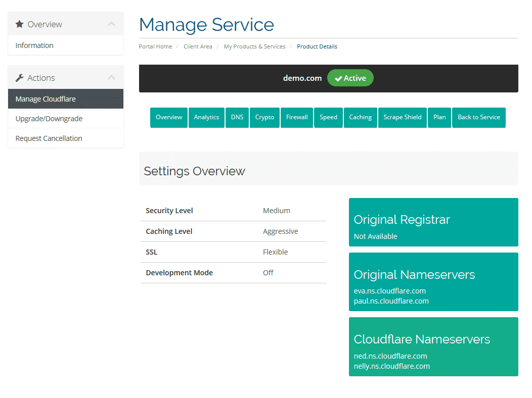The height and width of the screenshot is (398, 532).
Task: Open the Firewall section
Action: pyautogui.click(x=297, y=117)
